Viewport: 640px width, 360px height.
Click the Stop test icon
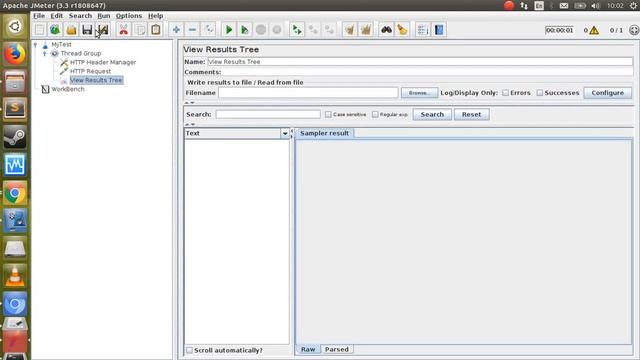click(261, 30)
